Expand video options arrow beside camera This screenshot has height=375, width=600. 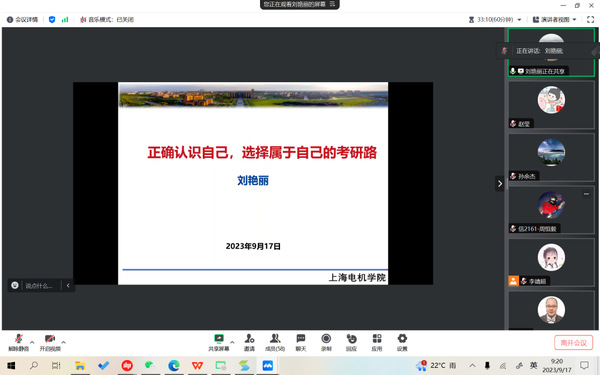coord(64,342)
